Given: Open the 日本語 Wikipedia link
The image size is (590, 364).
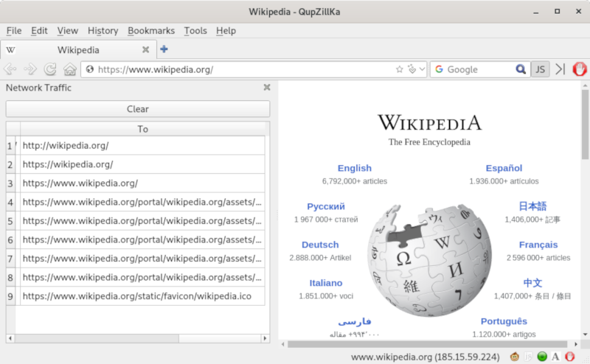Looking at the screenshot, I should click(532, 206).
